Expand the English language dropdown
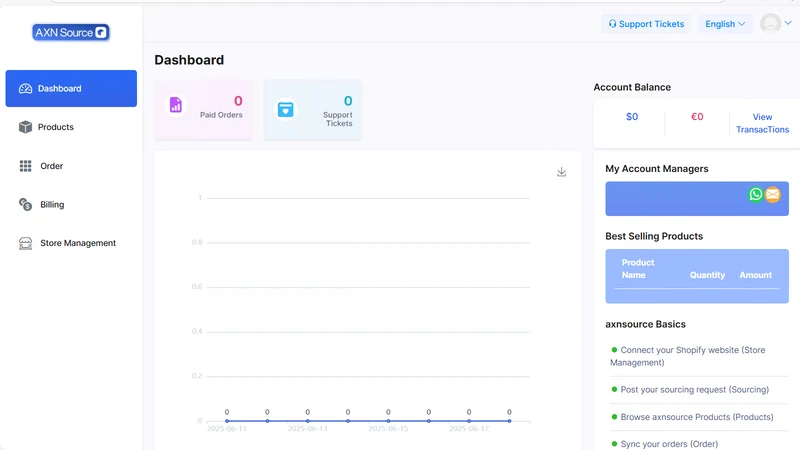This screenshot has width=800, height=450. pyautogui.click(x=725, y=24)
